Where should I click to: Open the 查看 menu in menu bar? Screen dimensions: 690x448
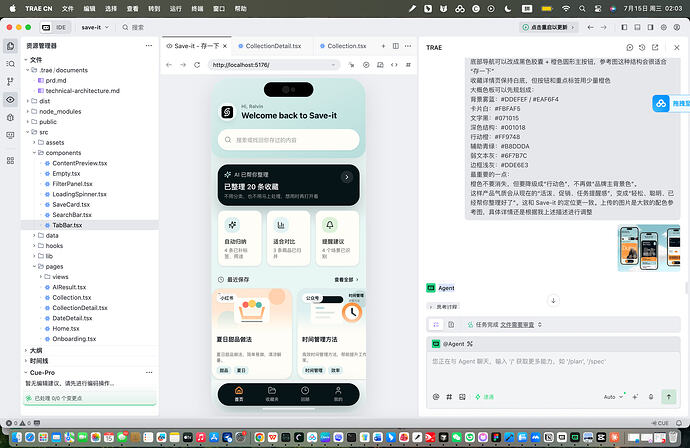tap(132, 8)
